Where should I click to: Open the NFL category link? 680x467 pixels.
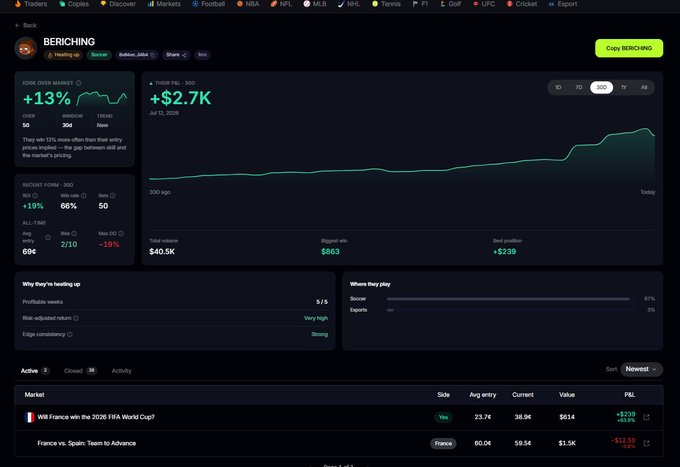[281, 4]
